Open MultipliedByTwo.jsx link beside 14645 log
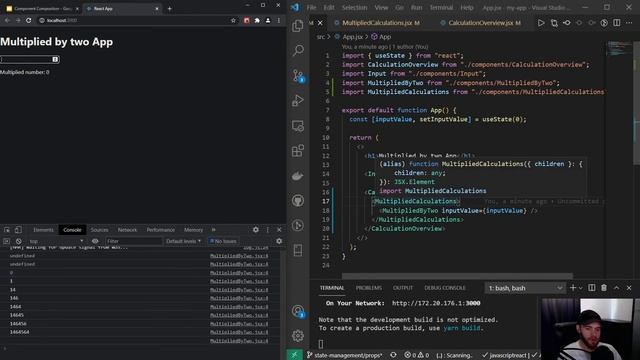 tap(239, 315)
